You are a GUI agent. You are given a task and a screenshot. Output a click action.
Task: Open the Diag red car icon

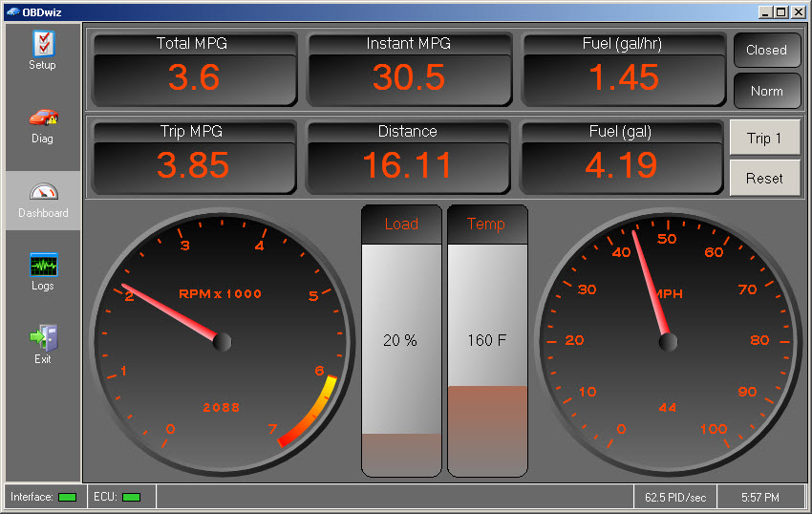click(44, 118)
